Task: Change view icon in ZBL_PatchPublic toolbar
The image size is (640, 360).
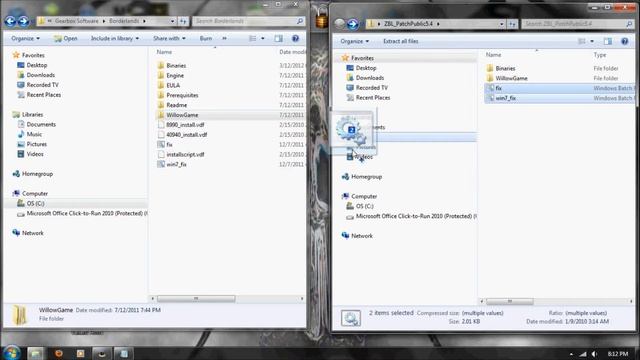Action: (x=582, y=41)
